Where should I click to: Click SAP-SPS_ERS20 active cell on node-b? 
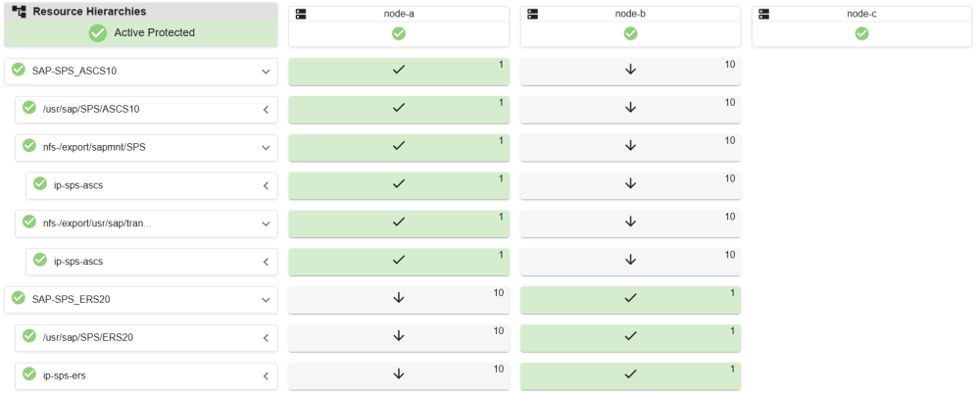(x=630, y=299)
